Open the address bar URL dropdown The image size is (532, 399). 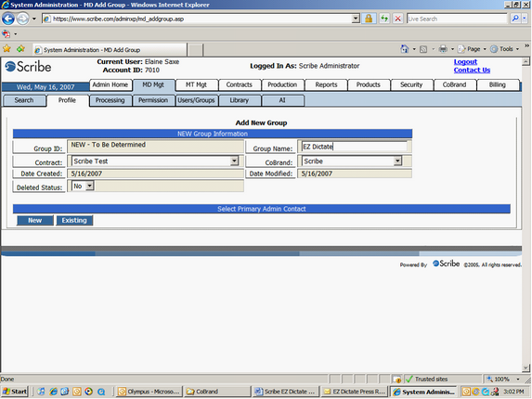tap(356, 19)
